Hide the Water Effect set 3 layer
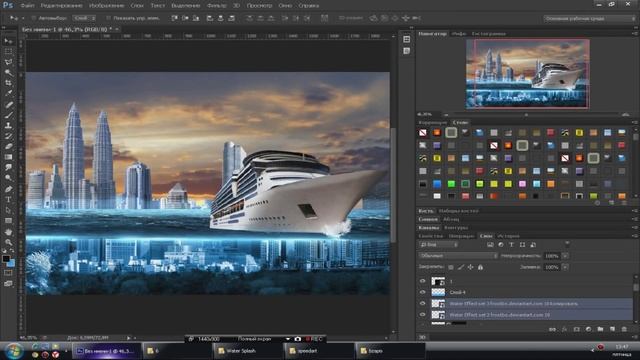Screen dimensions: 640x360 click(x=422, y=303)
